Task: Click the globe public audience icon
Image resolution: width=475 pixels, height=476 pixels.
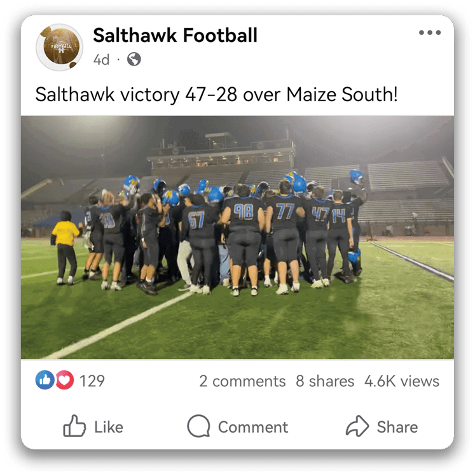Action: (x=134, y=59)
